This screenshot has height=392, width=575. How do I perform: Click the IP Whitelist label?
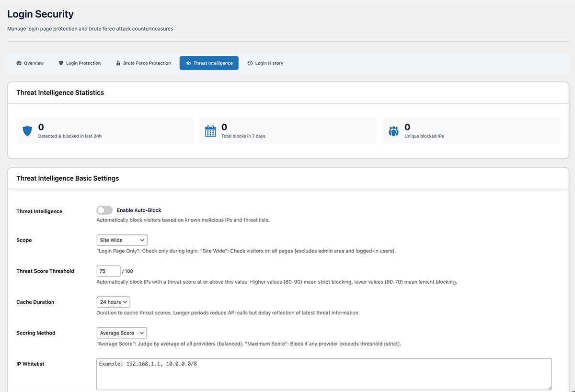pyautogui.click(x=30, y=364)
